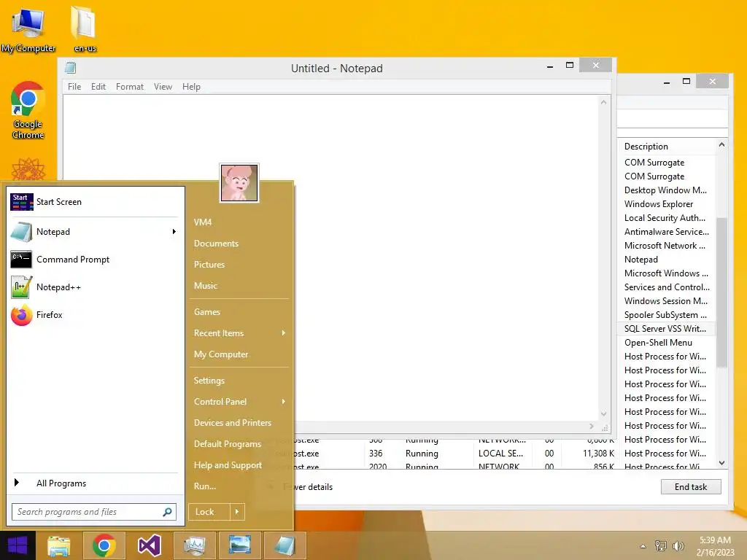Viewport: 747px width, 560px height.
Task: Open the picture viewer taskbar icon
Action: pos(239,545)
